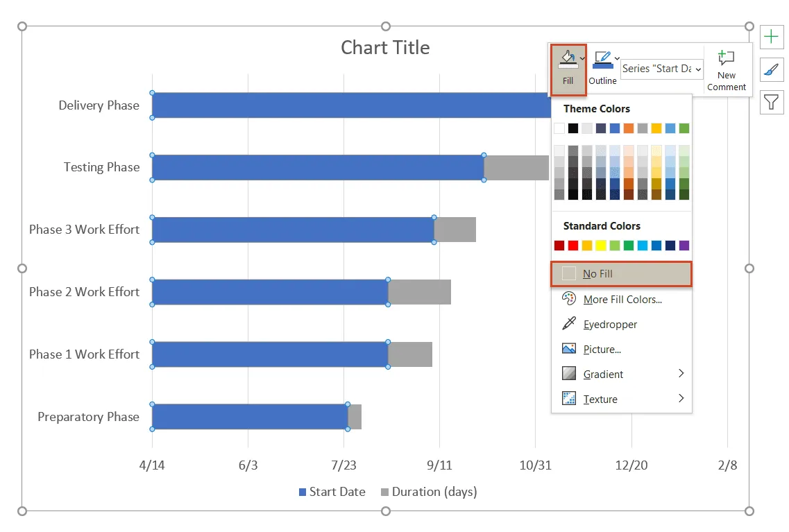Pick the red standard color swatch

(573, 246)
